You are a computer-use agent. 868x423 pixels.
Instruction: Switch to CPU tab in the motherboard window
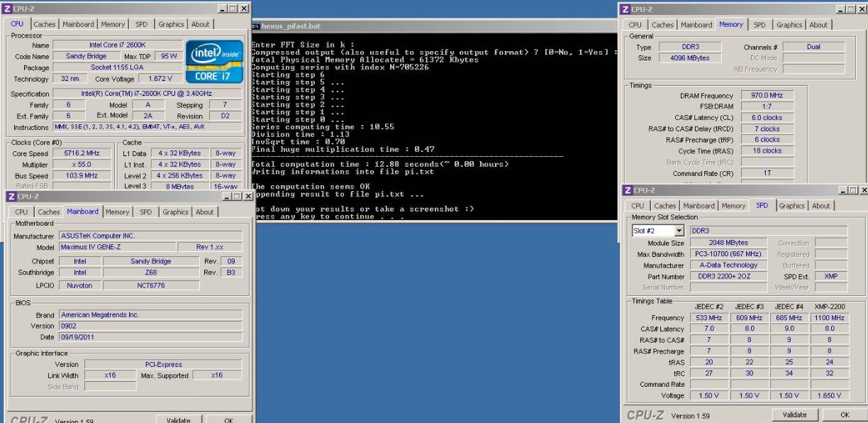(x=21, y=211)
